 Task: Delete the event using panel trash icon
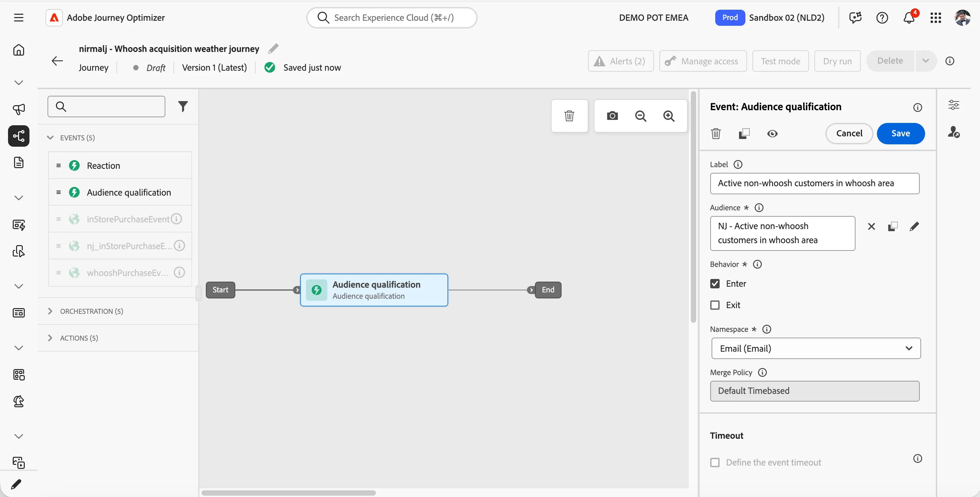click(x=716, y=134)
